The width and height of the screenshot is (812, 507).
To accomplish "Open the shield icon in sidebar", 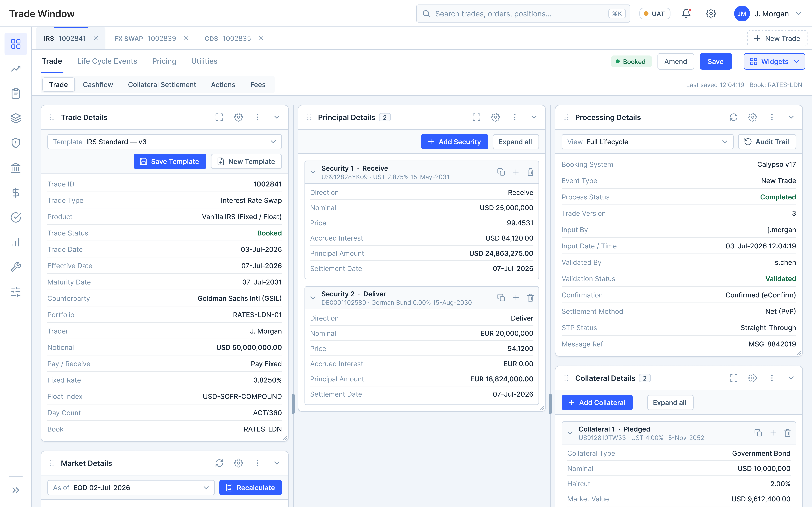I will coord(16,143).
